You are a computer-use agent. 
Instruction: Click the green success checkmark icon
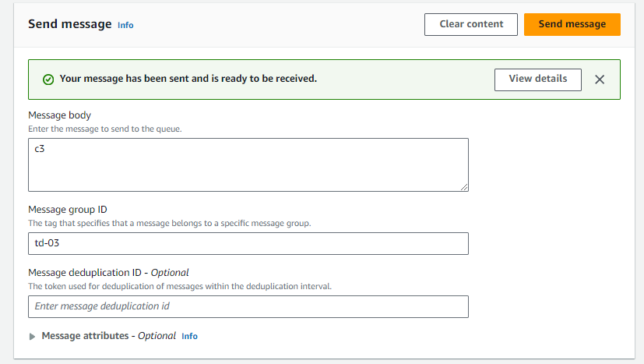(x=48, y=80)
